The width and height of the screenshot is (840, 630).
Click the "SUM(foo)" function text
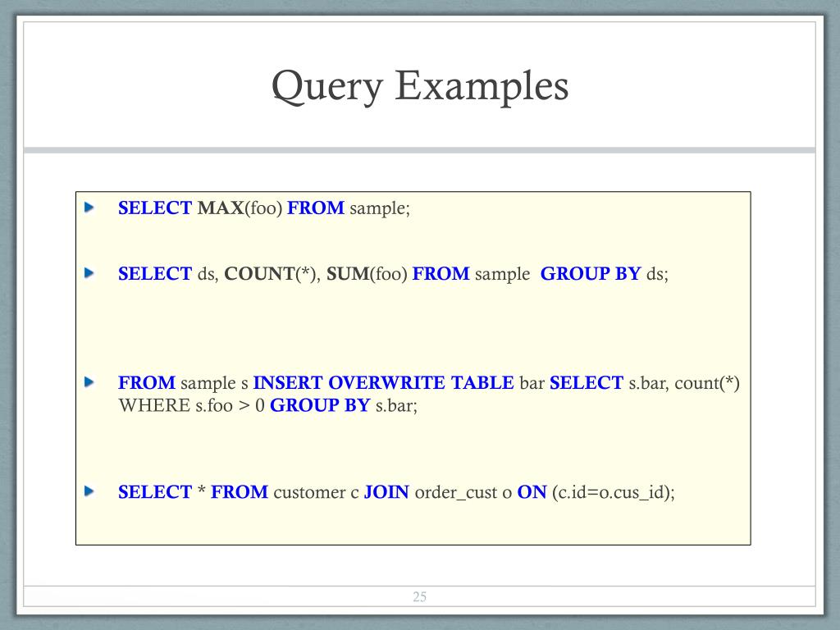[x=367, y=274]
